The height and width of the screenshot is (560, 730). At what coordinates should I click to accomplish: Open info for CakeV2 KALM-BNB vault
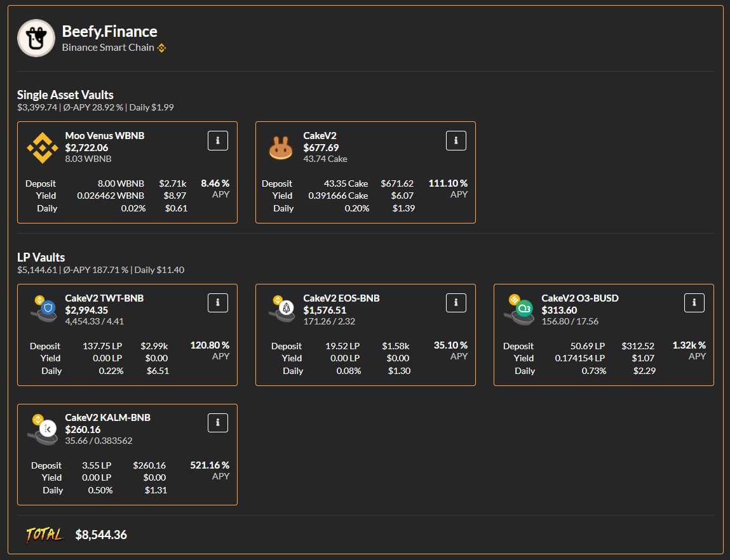[218, 423]
